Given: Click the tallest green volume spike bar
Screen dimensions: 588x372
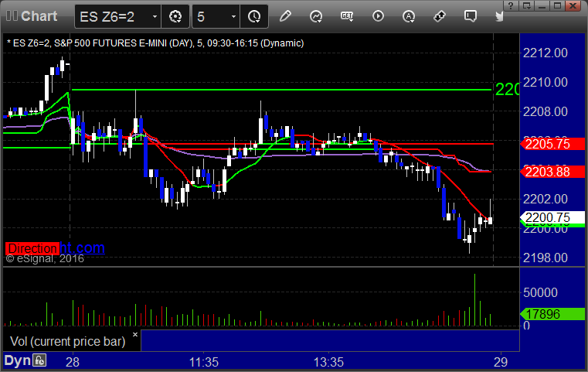Looking at the screenshot, I should [474, 299].
